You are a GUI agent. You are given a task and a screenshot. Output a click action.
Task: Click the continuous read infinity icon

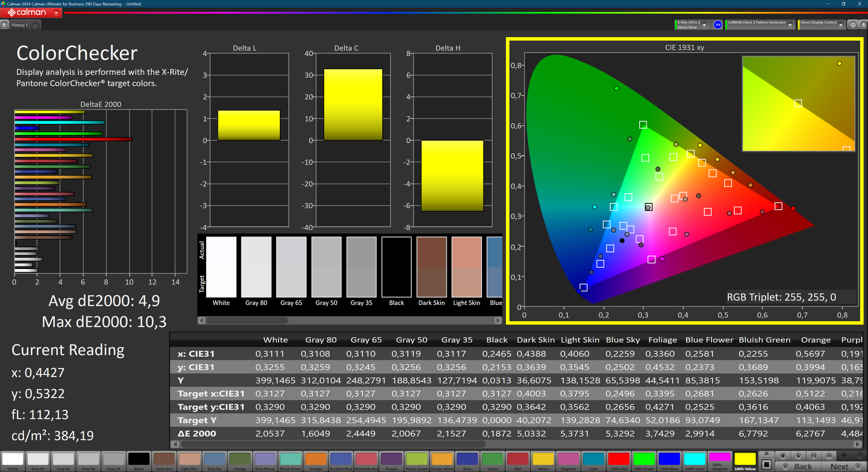pos(829,456)
